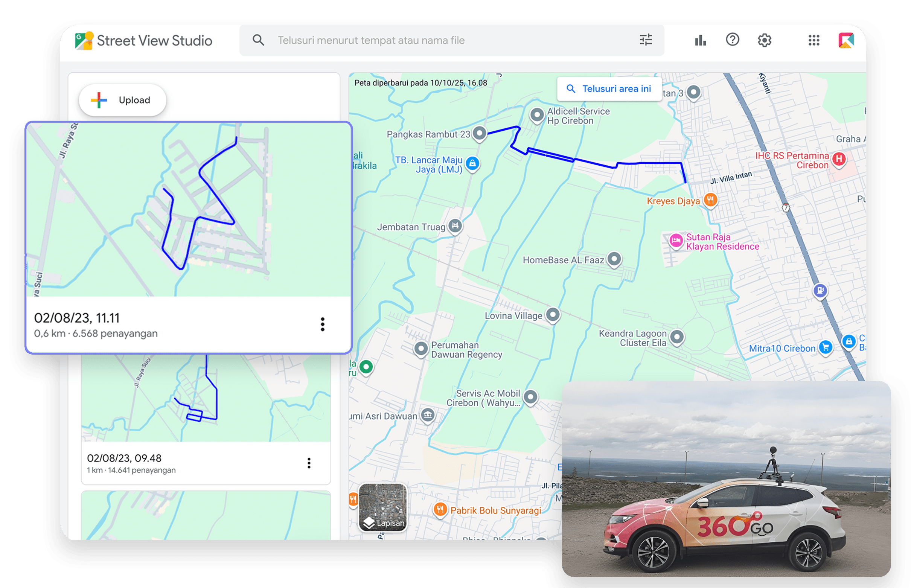Open options menu for the 02/08/23, 11.11 trip
Screen dimensions: 911x588
[x=323, y=324]
